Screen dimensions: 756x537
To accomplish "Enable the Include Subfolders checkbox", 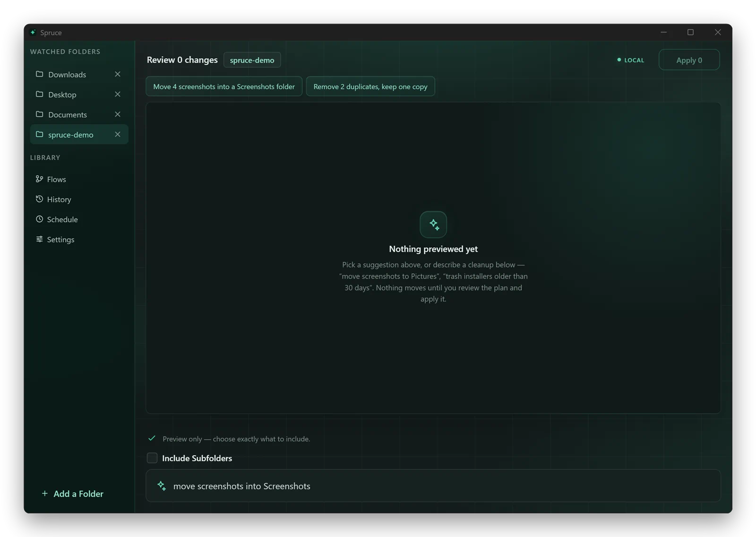I will [152, 458].
